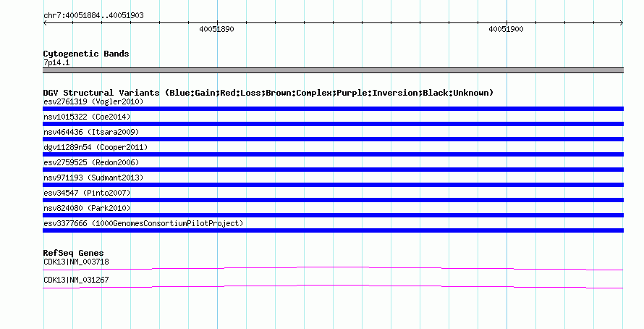644x329 pixels.
Task: Click the chr7:40051884..40051903 coordinate label
Action: pyautogui.click(x=93, y=16)
